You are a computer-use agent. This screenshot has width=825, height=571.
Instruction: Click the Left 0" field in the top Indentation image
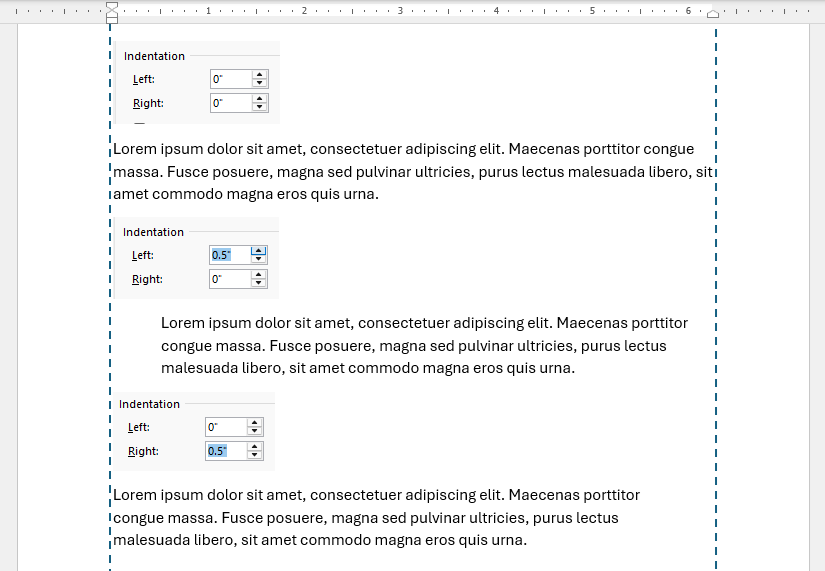click(x=232, y=79)
